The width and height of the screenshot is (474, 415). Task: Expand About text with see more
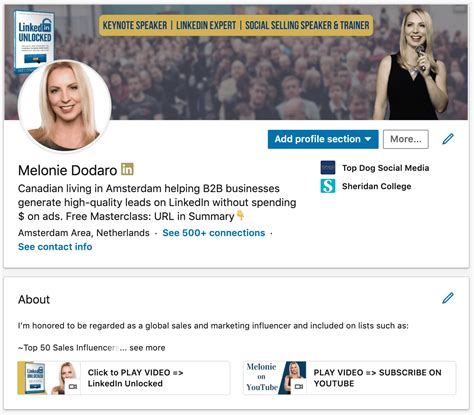pyautogui.click(x=147, y=348)
